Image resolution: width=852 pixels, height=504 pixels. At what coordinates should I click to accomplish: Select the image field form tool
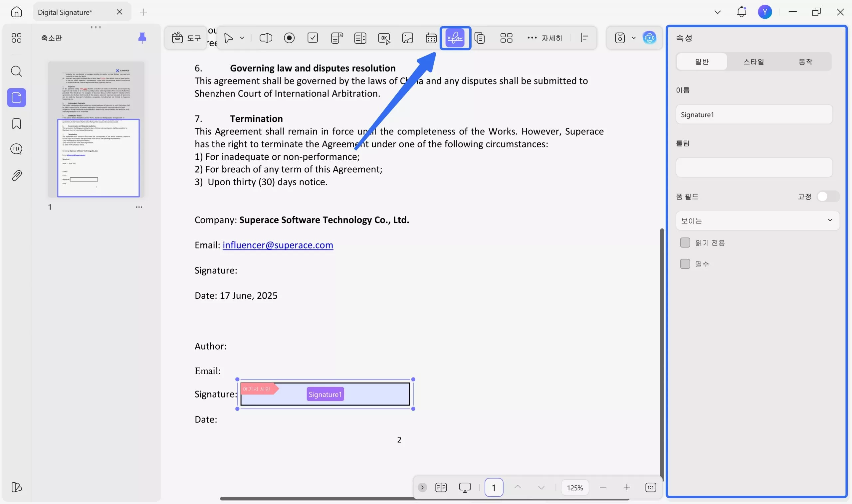(x=407, y=38)
